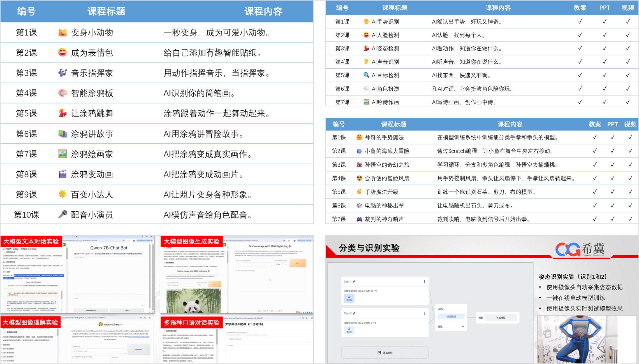Click the magnifier icon next to AI目标检测
The width and height of the screenshot is (639, 364).
366,75
